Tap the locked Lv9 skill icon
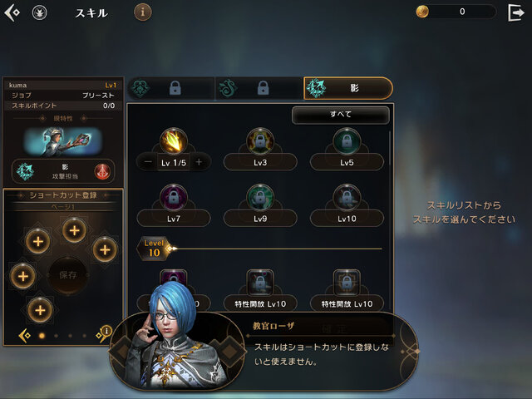This screenshot has height=399, width=532. point(260,197)
